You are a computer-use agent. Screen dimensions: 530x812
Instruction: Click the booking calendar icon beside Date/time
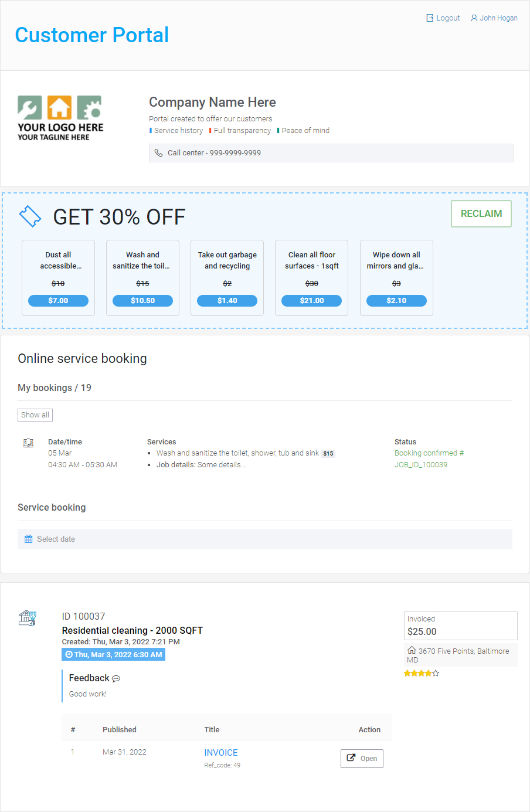[28, 443]
